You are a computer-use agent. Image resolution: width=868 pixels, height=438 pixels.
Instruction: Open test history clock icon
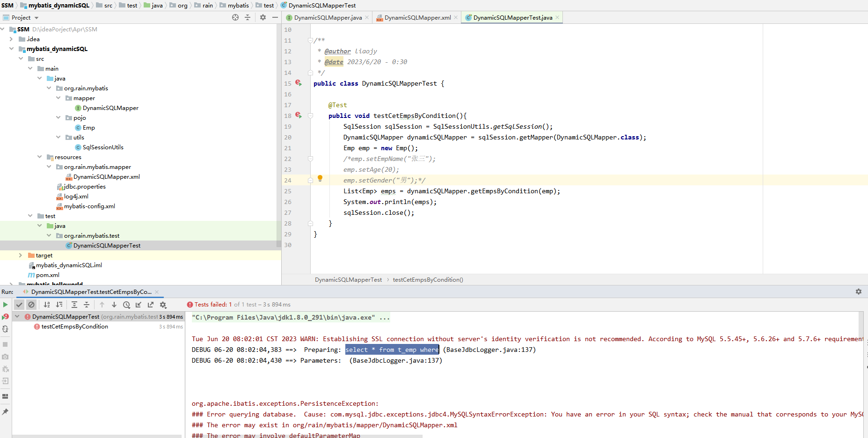126,305
